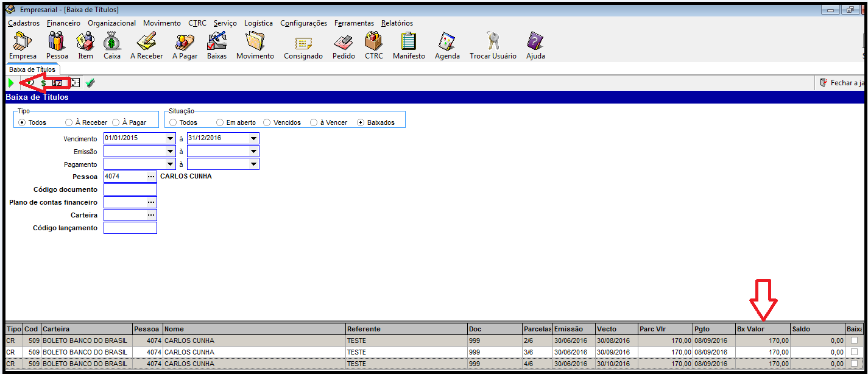Viewport: 868px width, 374px height.
Task: Click the Baixas toolbar icon
Action: (x=217, y=45)
